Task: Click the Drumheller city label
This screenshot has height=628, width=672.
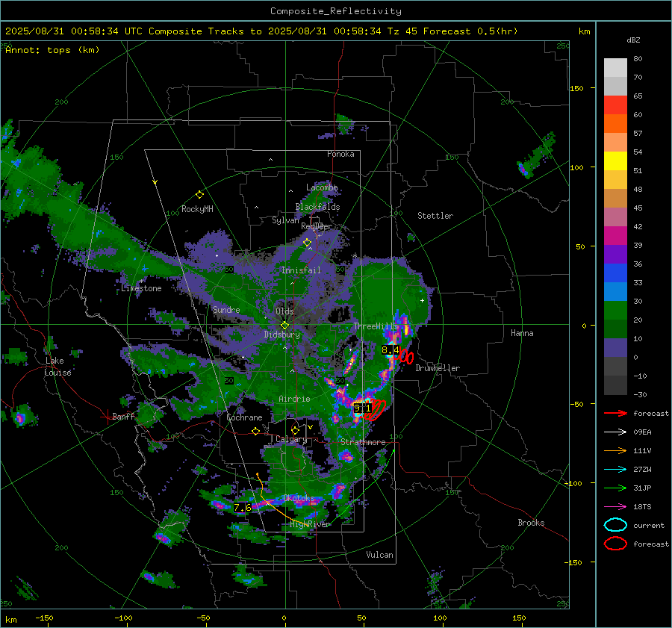Action: [x=438, y=368]
